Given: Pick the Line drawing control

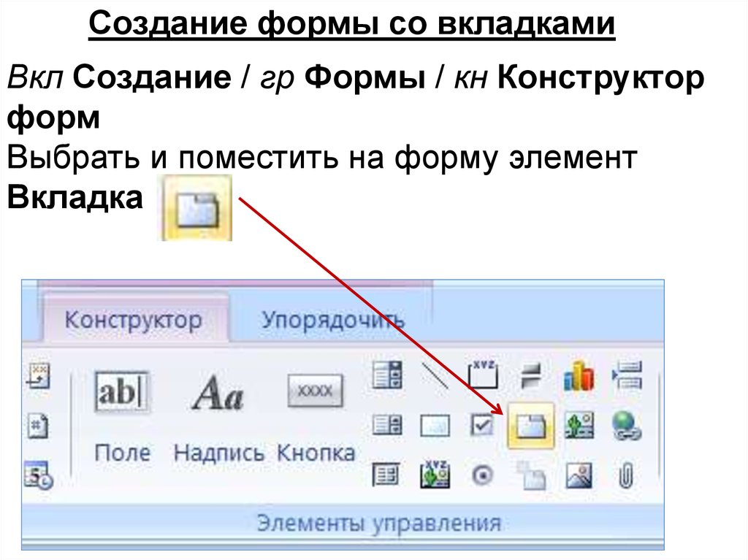Looking at the screenshot, I should click(435, 375).
